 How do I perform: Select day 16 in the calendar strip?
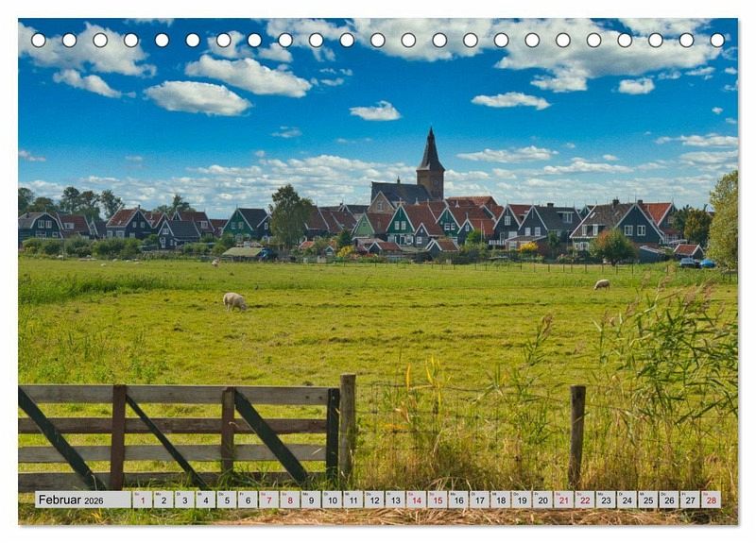(x=458, y=500)
